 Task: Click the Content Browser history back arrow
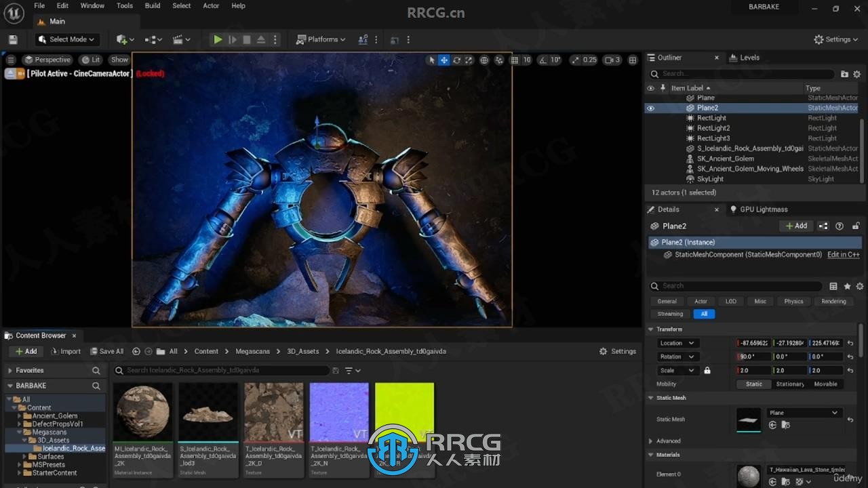coord(136,351)
